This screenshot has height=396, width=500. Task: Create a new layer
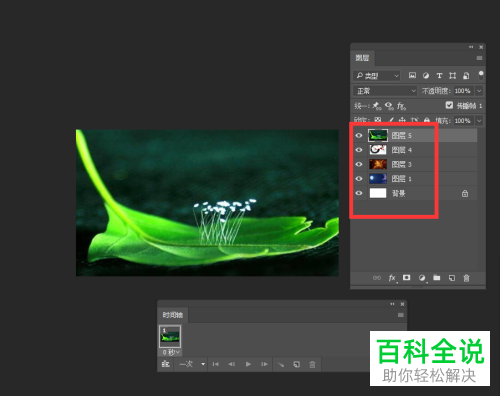tap(452, 278)
